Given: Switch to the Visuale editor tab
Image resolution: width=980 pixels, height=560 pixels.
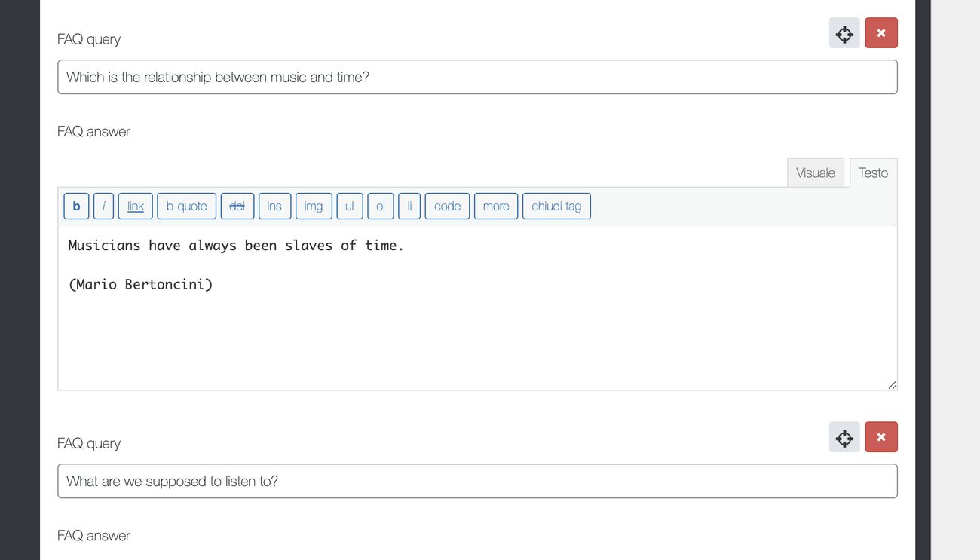Looking at the screenshot, I should point(816,173).
